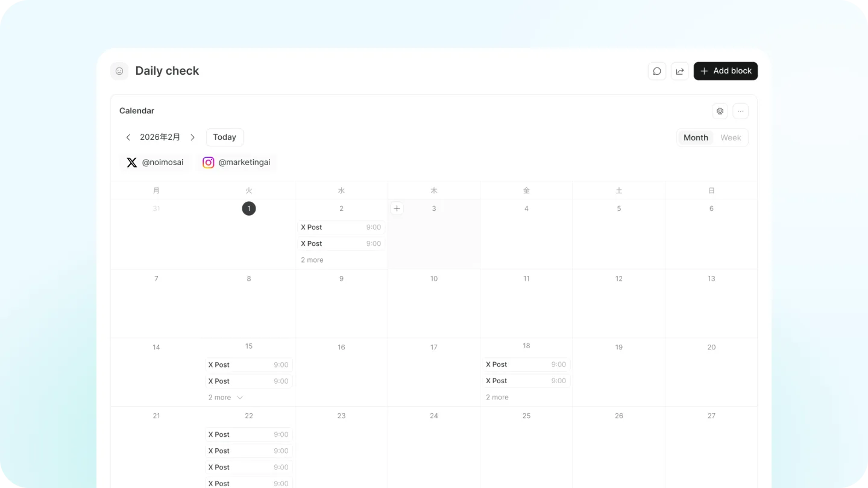Click the plus icon on day 3
868x488 pixels.
tap(397, 208)
